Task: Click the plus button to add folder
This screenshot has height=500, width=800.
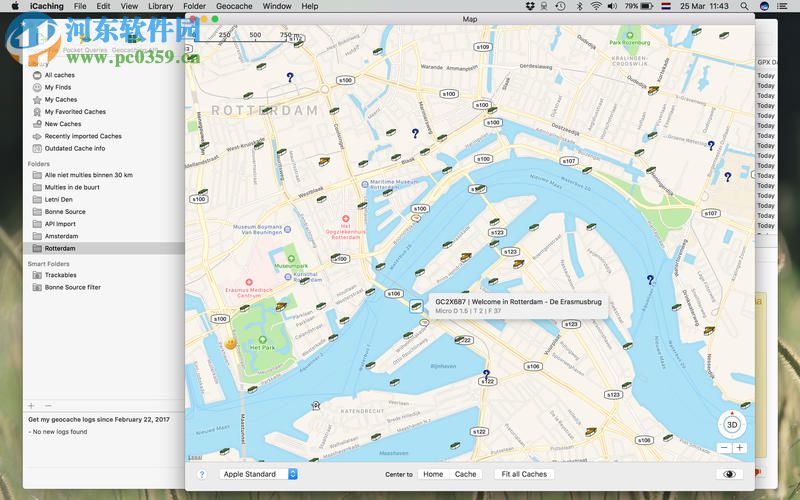Action: click(32, 406)
